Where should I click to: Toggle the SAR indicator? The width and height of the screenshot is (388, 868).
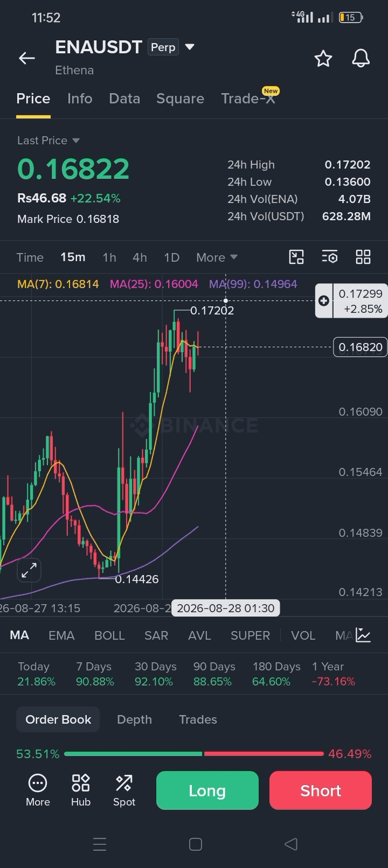[156, 635]
